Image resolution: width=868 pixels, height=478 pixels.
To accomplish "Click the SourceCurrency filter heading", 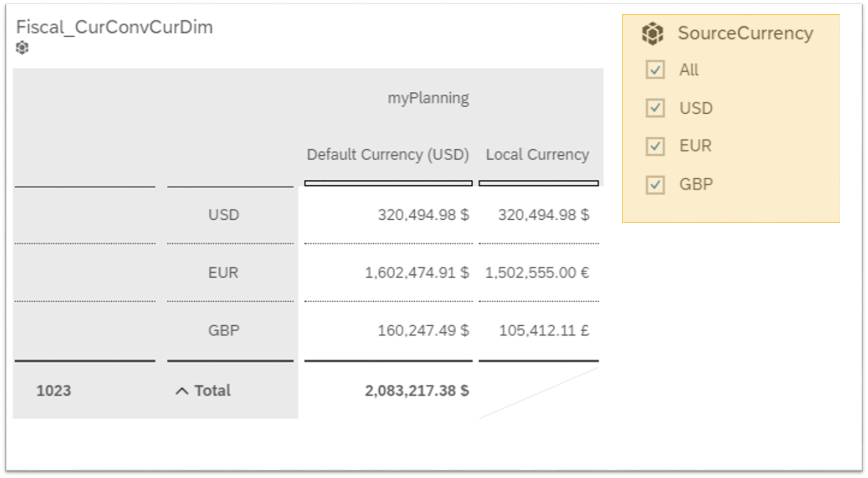I will pyautogui.click(x=745, y=33).
